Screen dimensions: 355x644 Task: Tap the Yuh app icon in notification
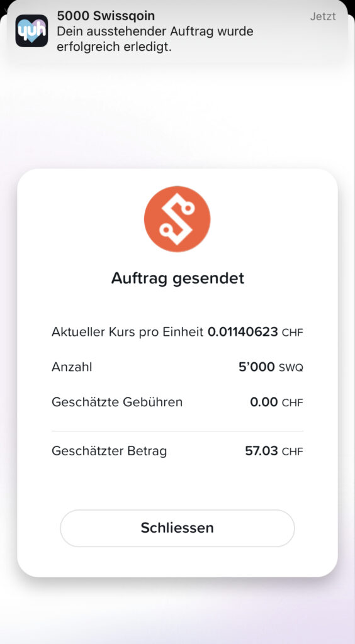pos(31,31)
